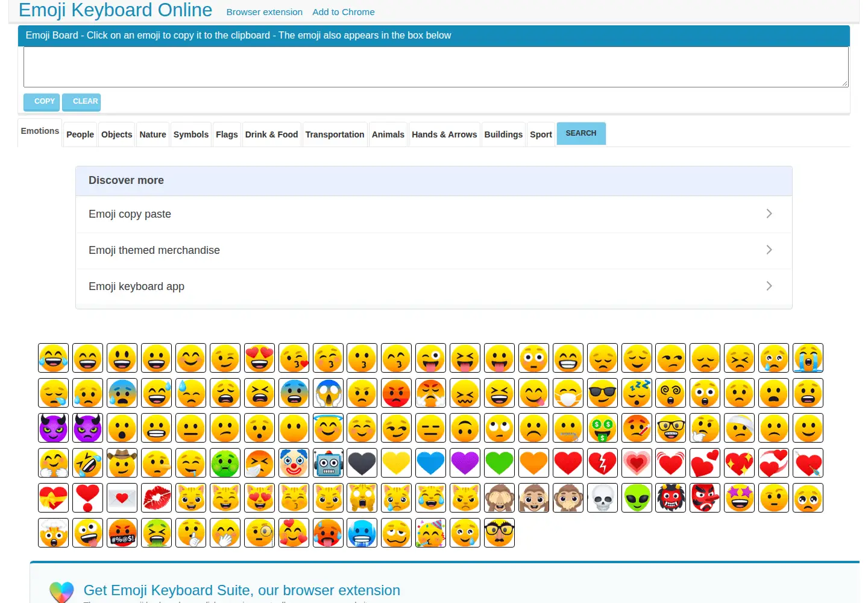The width and height of the screenshot is (868, 603).
Task: Open the Transportation tab
Action: tap(335, 134)
